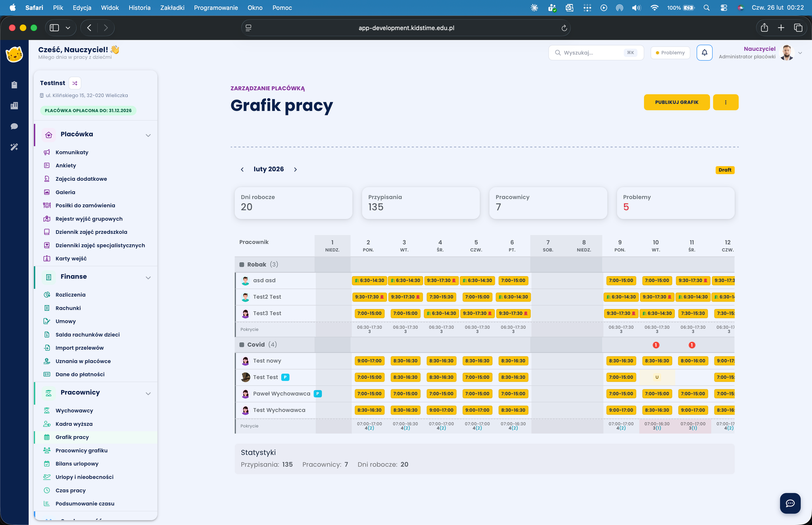Image resolution: width=812 pixels, height=525 pixels.
Task: Go to next month after luty 2026
Action: tap(296, 170)
